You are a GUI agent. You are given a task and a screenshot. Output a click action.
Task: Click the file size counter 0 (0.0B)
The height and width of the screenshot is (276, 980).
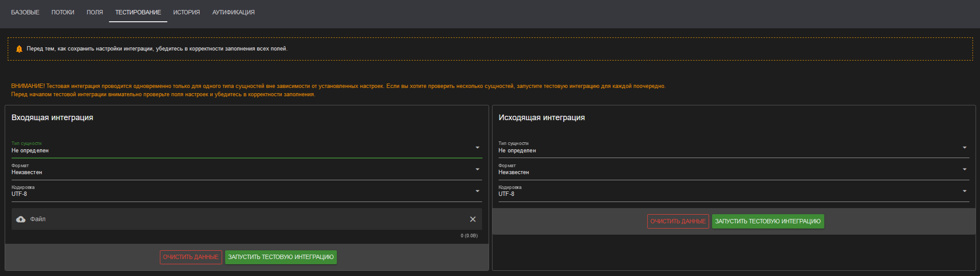pos(469,236)
